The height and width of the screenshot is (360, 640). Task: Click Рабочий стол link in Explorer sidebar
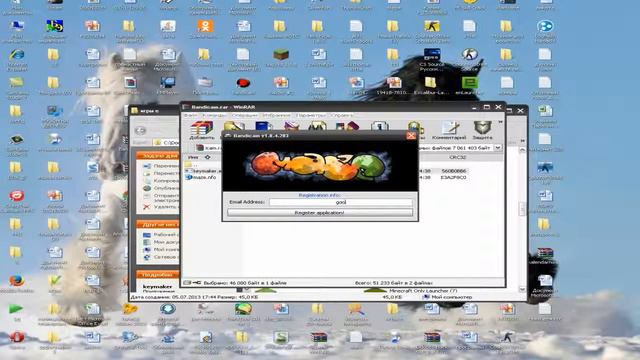click(x=165, y=235)
